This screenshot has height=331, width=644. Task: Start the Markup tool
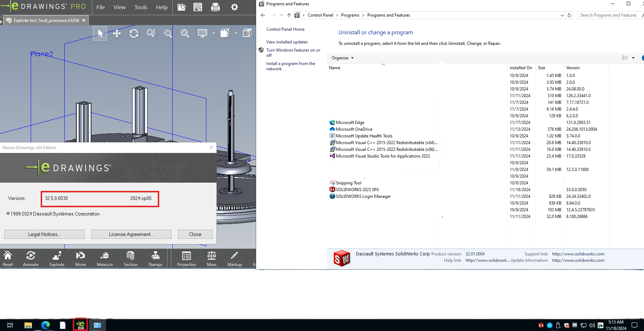pos(234,258)
